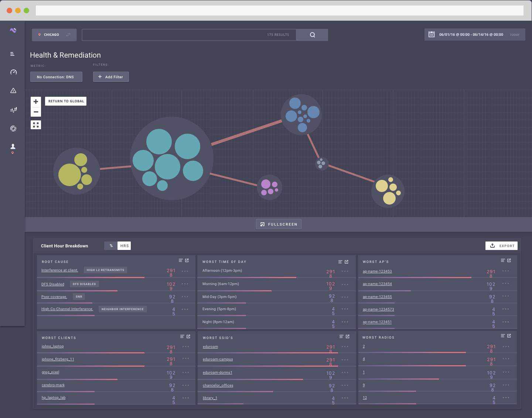
Task: Click the Morning (6am-12pm) row
Action: point(277,285)
